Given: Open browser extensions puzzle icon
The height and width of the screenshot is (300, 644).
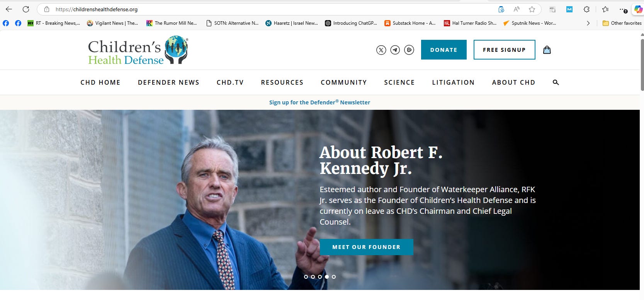Looking at the screenshot, I should [586, 9].
